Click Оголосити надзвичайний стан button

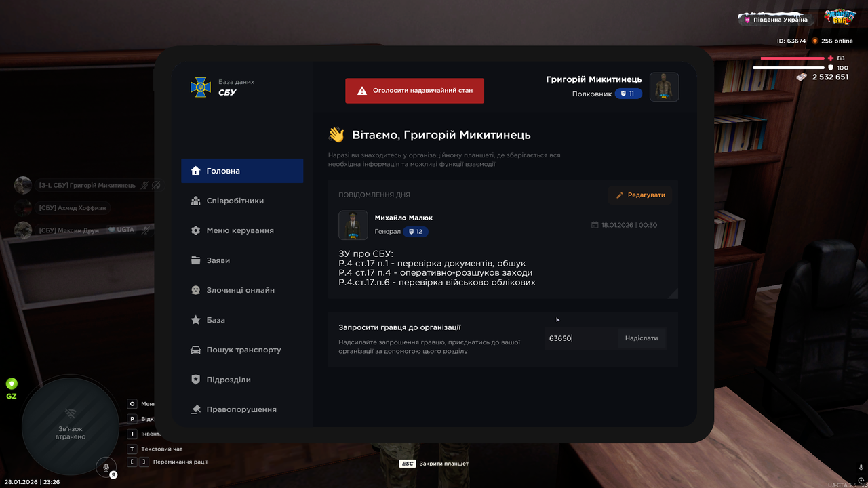pos(414,90)
